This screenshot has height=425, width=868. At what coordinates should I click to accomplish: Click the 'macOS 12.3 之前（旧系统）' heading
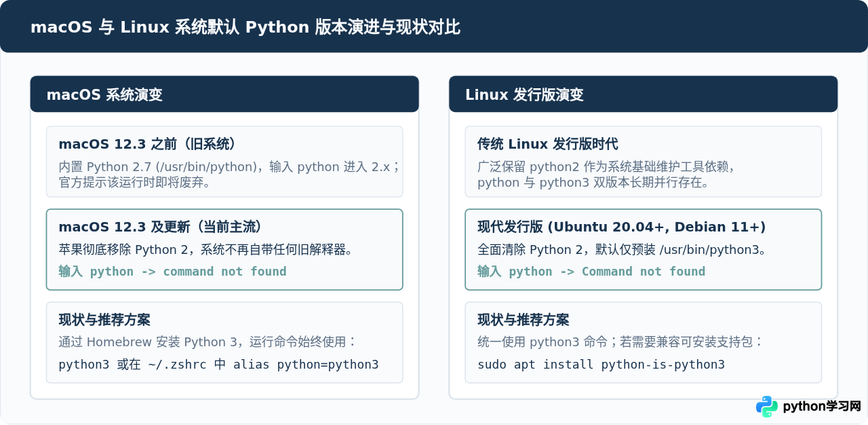(147, 144)
